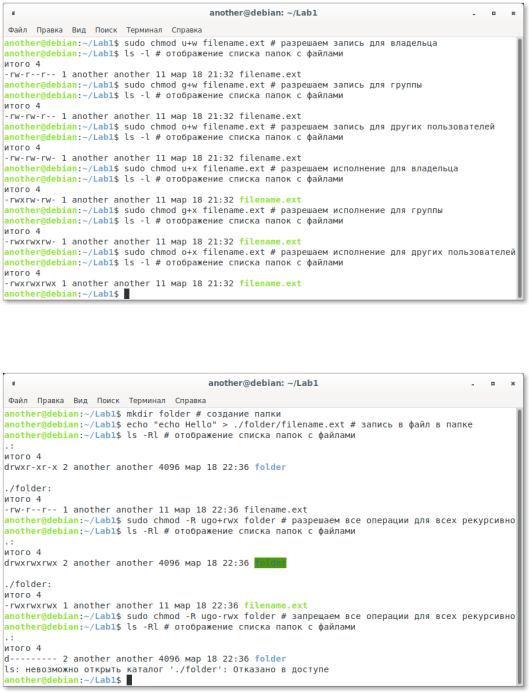The width and height of the screenshot is (529, 692).
Task: Open window menu icon of mkdir folder terminal
Action: [13, 384]
